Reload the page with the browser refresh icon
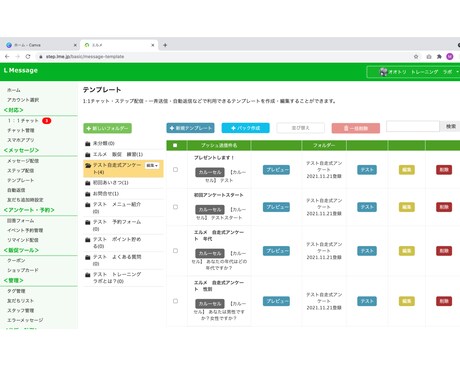This screenshot has width=460, height=380. pyautogui.click(x=28, y=57)
